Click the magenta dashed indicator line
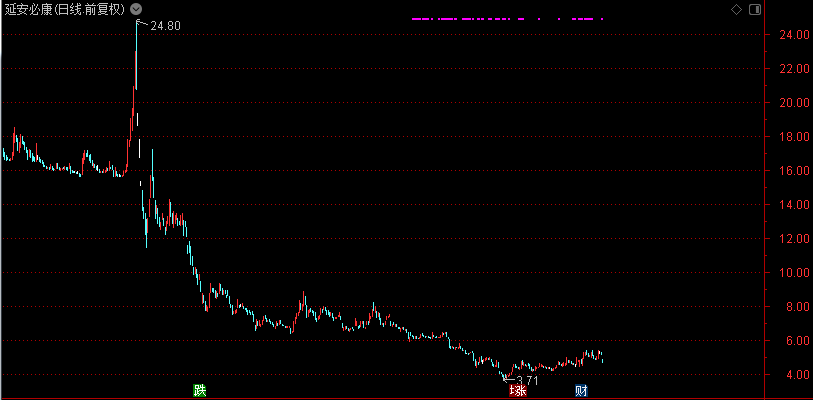813x400 pixels. 508,19
